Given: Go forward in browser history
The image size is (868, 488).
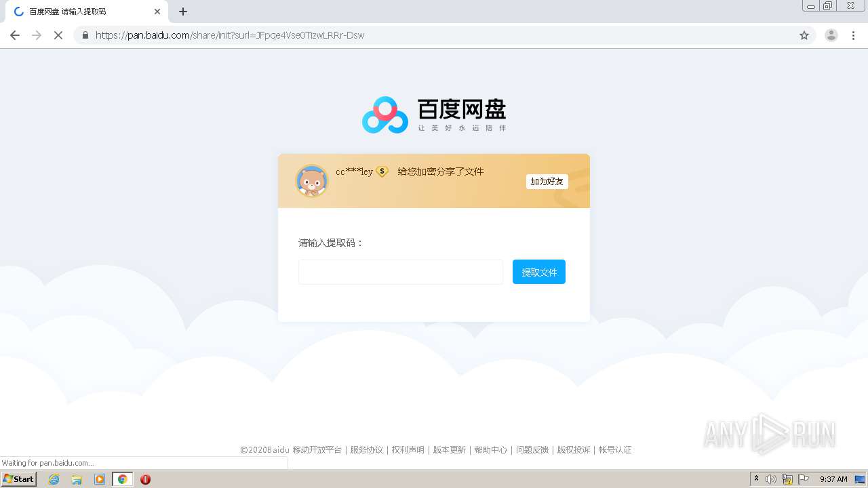Looking at the screenshot, I should [37, 35].
